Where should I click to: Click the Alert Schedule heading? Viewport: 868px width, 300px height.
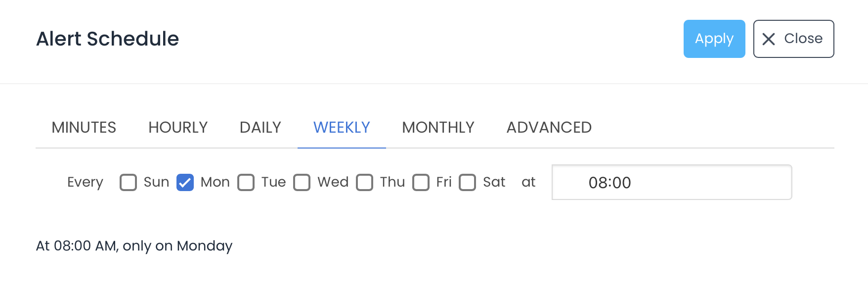[107, 39]
